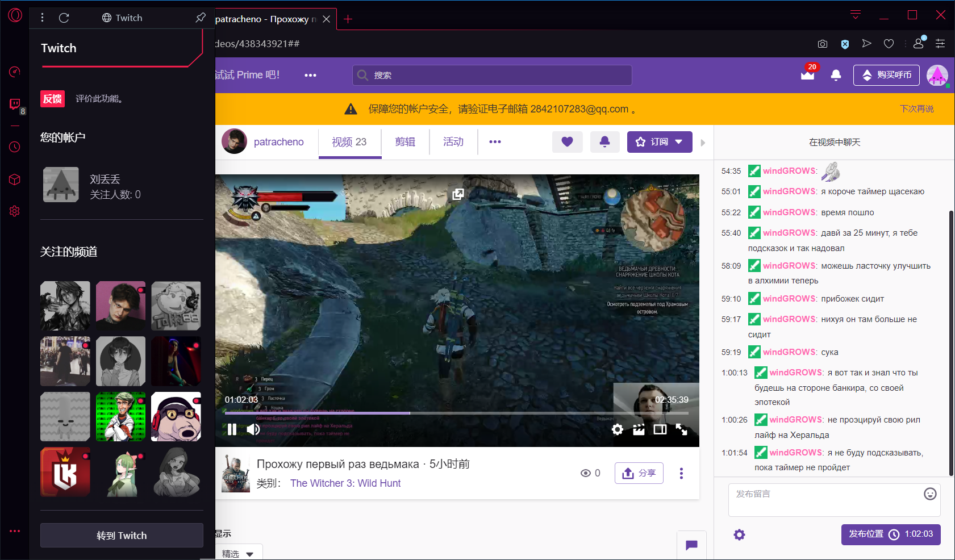Image resolution: width=955 pixels, height=560 pixels.
Task: Switch to 剪辑 clips tab
Action: (405, 142)
